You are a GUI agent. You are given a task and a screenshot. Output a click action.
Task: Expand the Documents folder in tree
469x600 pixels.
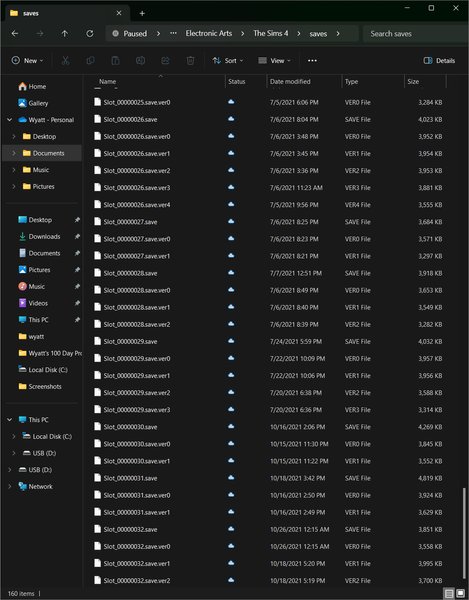click(x=14, y=153)
